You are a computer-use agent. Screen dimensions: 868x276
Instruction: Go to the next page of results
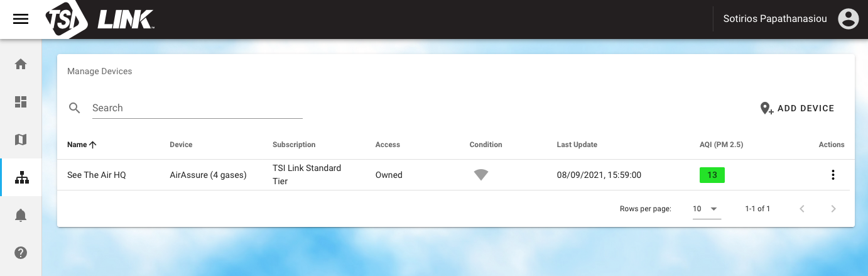coord(833,209)
